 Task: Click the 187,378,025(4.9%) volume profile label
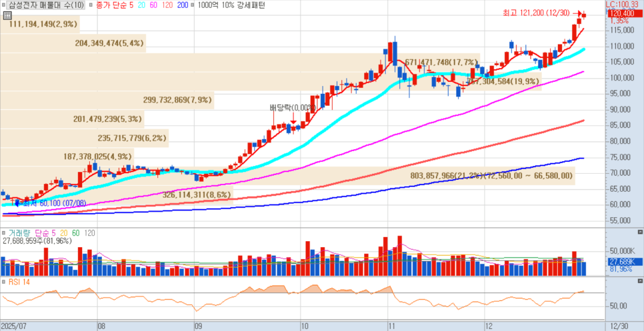[98, 157]
